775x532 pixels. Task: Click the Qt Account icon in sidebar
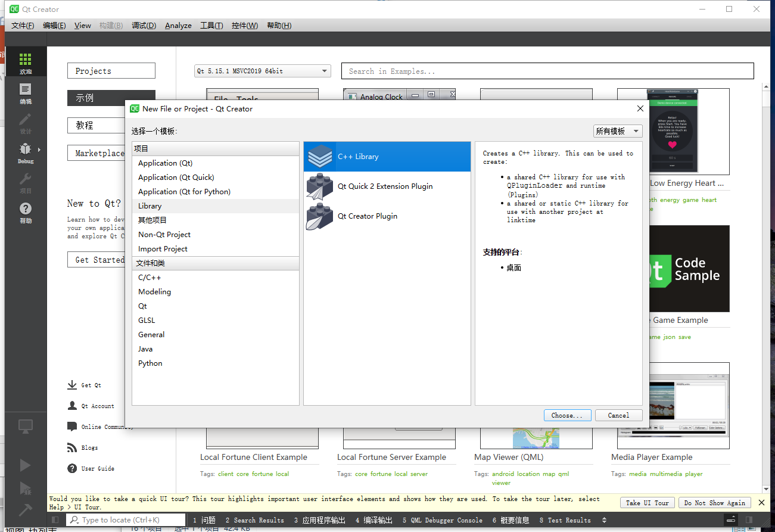pos(73,406)
